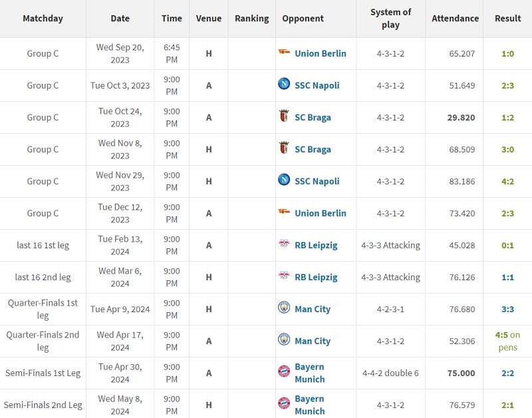Click the Matchday column header
This screenshot has width=532, height=418.
click(43, 19)
